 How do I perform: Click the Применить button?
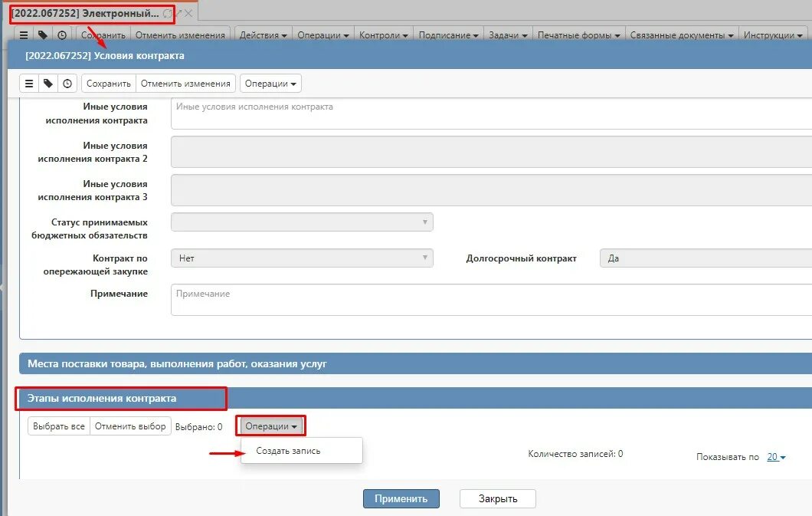click(401, 499)
